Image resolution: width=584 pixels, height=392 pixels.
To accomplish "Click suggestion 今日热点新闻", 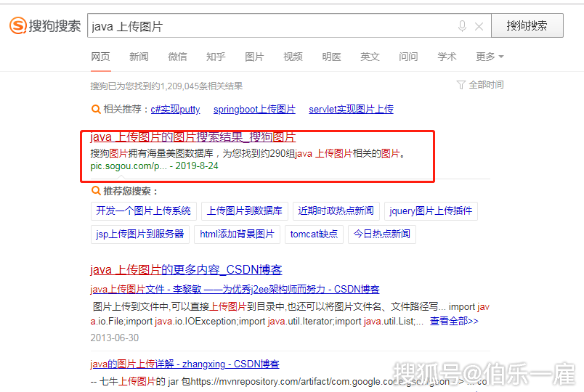I will [x=382, y=234].
